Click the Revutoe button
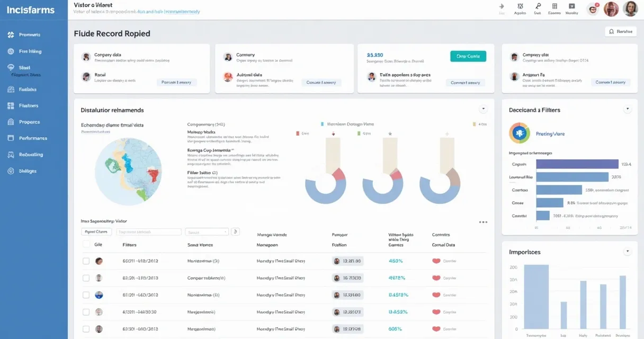 pyautogui.click(x=621, y=32)
